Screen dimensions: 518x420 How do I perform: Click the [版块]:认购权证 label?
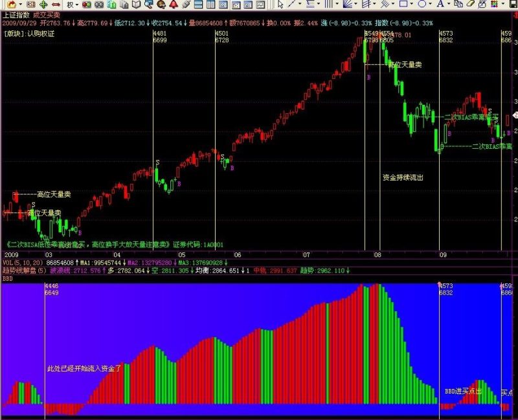pyautogui.click(x=28, y=34)
